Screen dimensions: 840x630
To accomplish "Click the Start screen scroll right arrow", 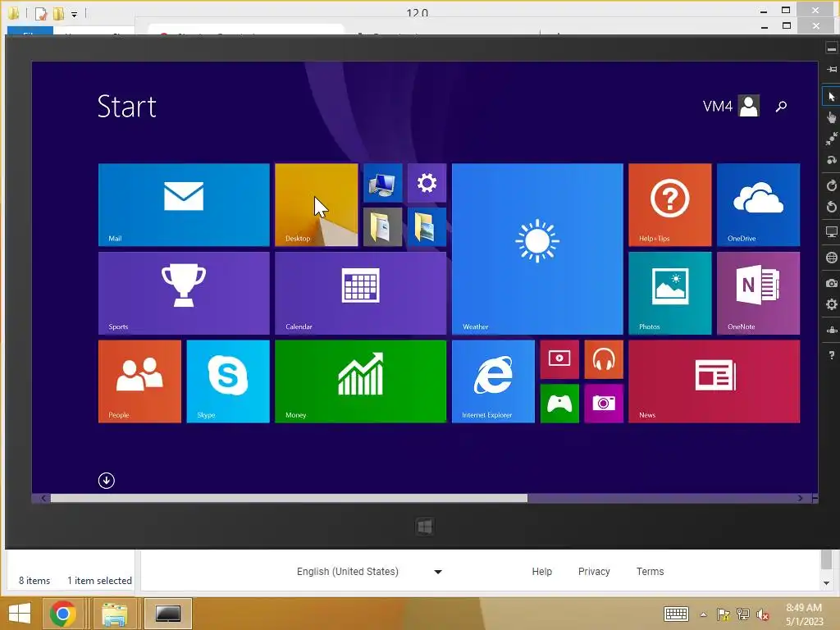I will coord(800,498).
